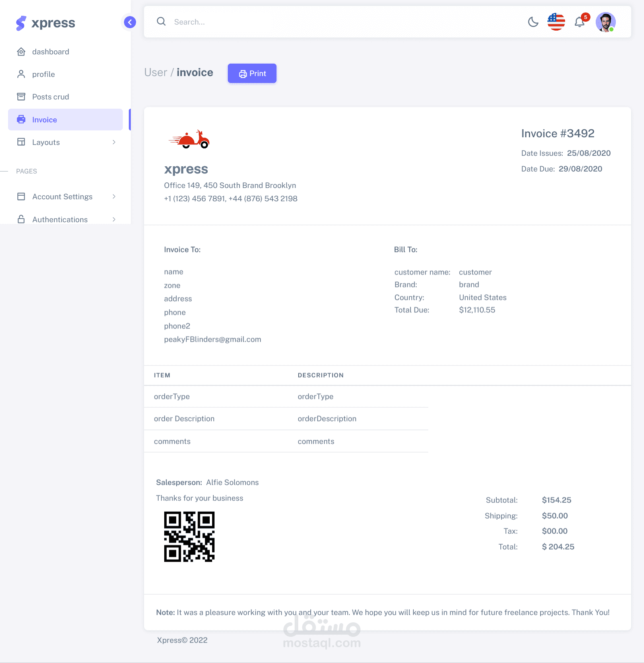Click the Posts crud archive icon

21,97
